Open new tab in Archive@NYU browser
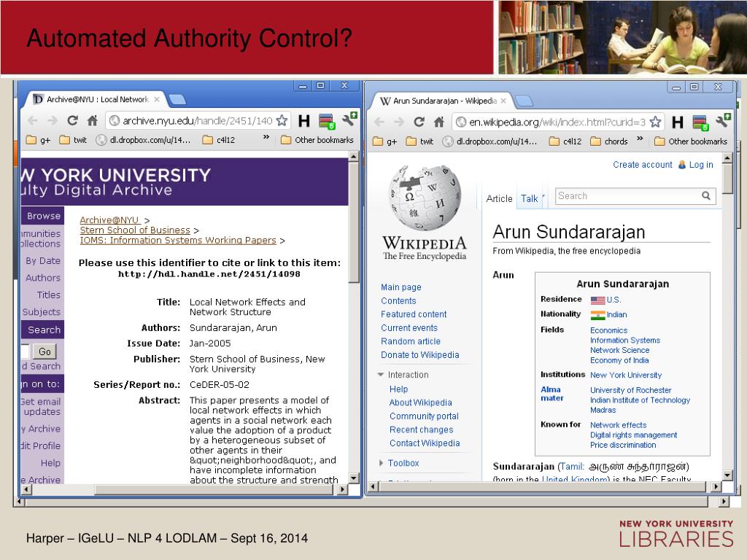This screenshot has width=747, height=560. [x=177, y=99]
